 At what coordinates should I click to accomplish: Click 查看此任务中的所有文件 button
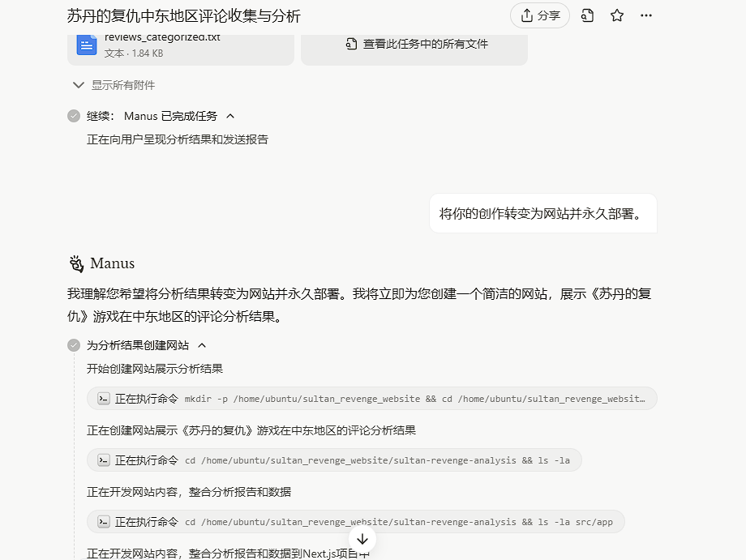(414, 49)
